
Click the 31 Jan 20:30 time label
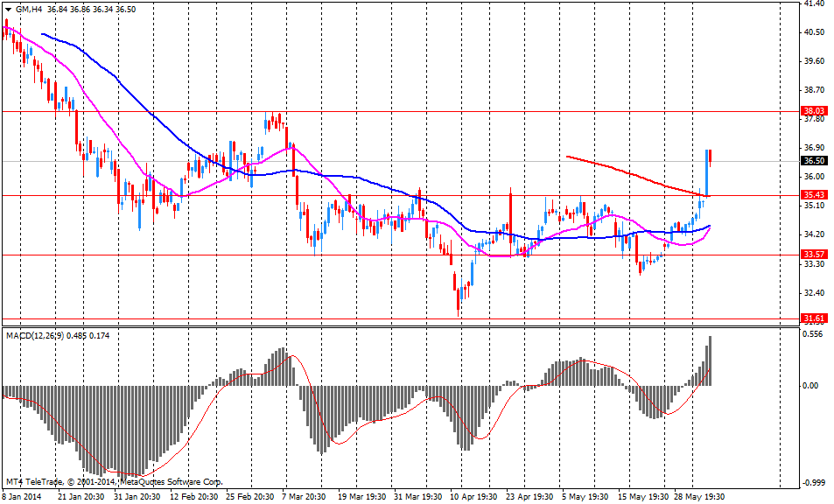(x=137, y=496)
